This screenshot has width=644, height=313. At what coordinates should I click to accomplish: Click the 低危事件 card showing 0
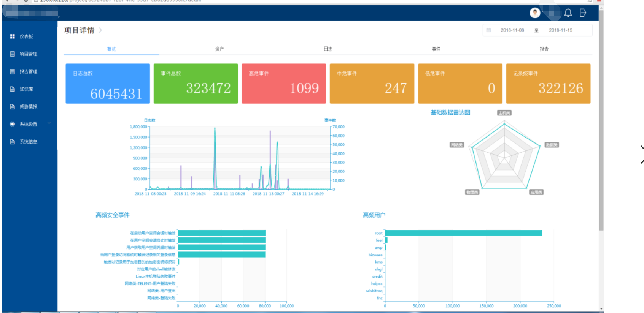point(460,84)
